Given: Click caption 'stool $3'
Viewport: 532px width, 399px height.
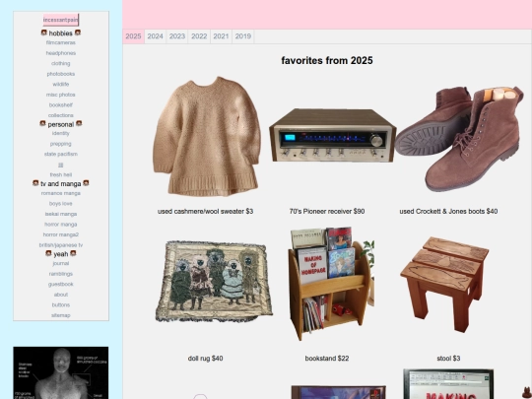Looking at the screenshot, I should tap(448, 359).
